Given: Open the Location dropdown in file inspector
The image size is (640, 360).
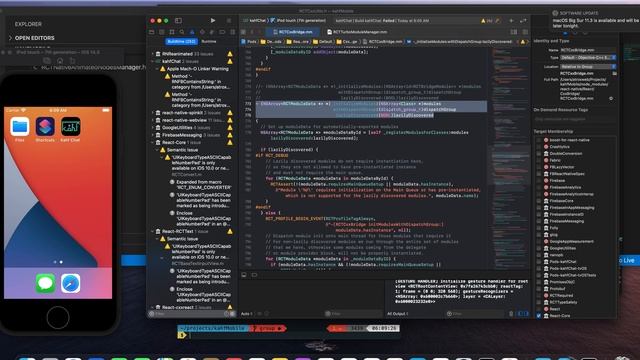Looking at the screenshot, I should (x=588, y=67).
